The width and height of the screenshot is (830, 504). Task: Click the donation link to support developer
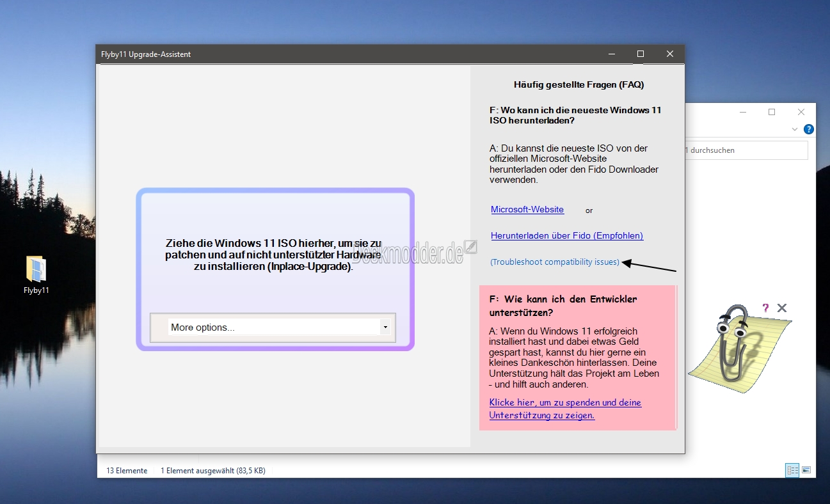tap(565, 409)
